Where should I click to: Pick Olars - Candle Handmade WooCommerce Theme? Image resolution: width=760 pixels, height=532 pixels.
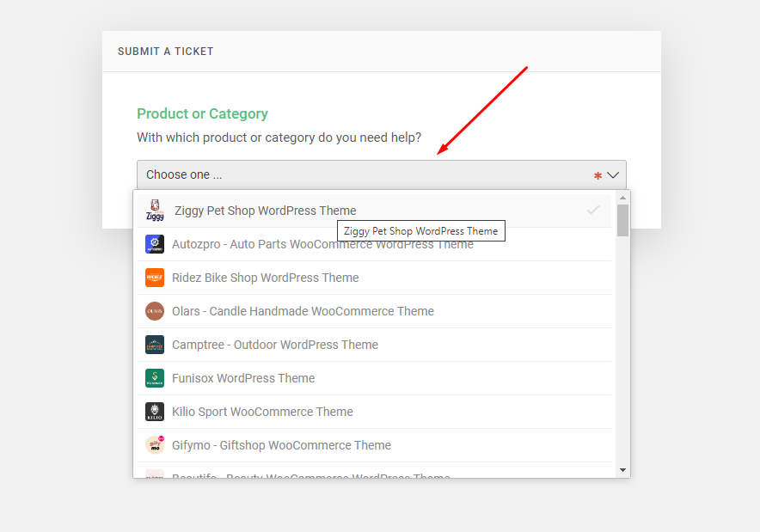(x=303, y=311)
